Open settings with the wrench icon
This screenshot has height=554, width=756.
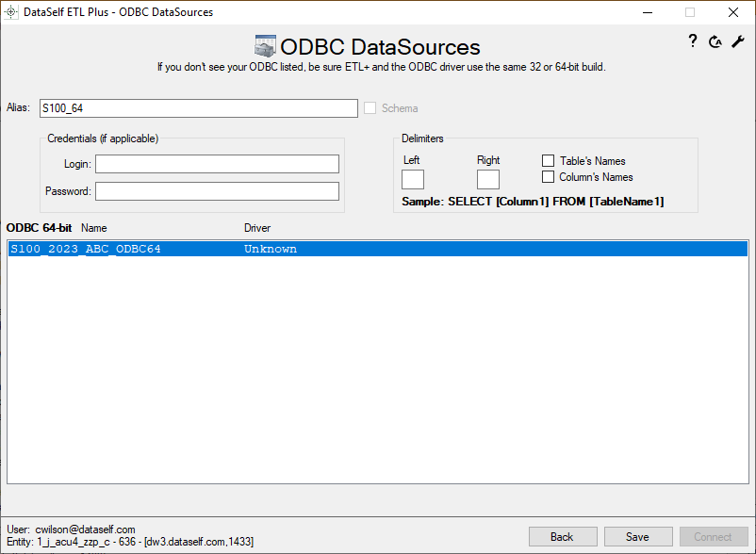738,41
